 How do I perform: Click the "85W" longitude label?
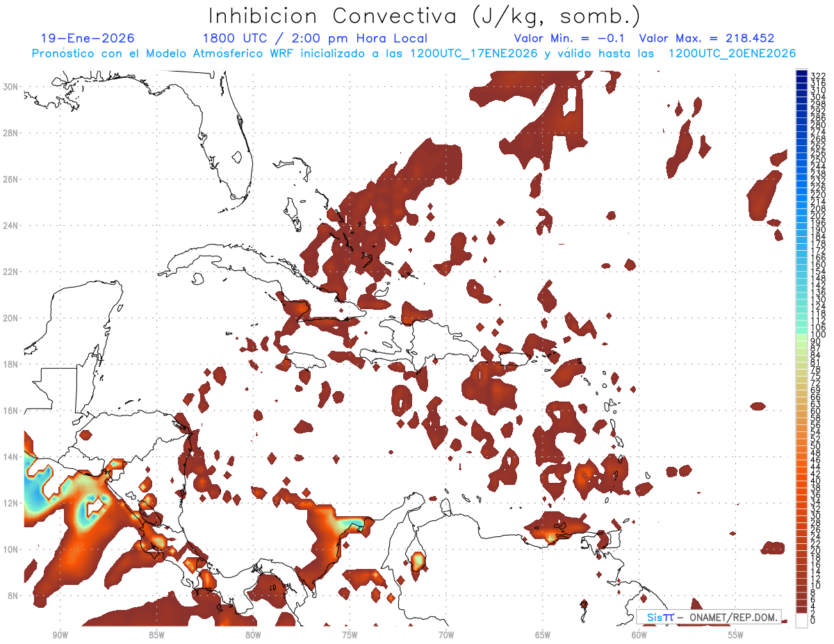[156, 634]
